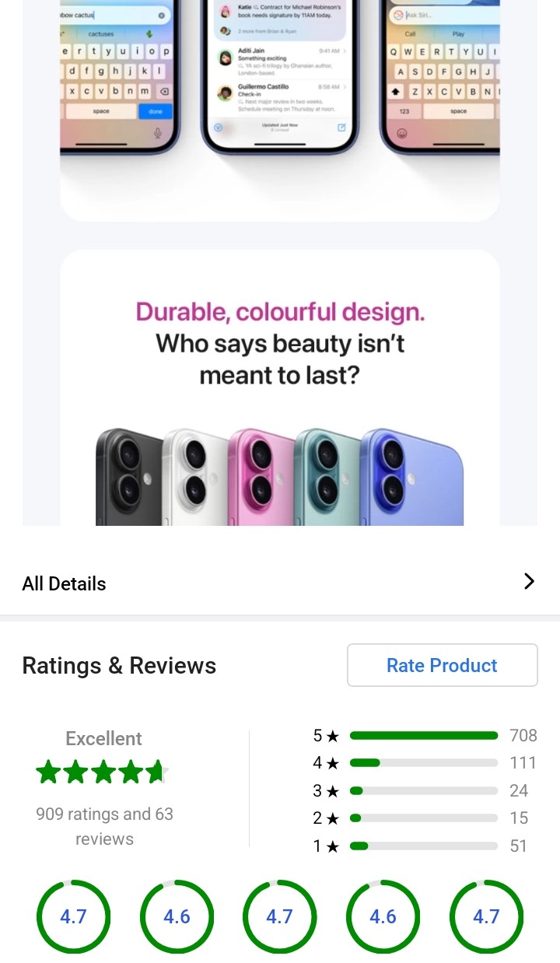Tap the compose icon in the mail screenshot
The height and width of the screenshot is (963, 560).
coord(341,127)
